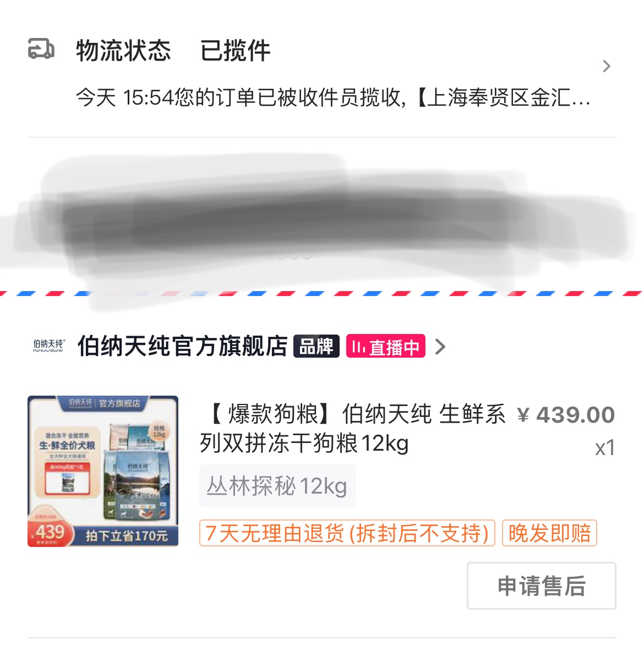Read the 今天 15:54 pickup tracking message
Image resolution: width=644 pixels, height=646 pixels.
pos(333,98)
